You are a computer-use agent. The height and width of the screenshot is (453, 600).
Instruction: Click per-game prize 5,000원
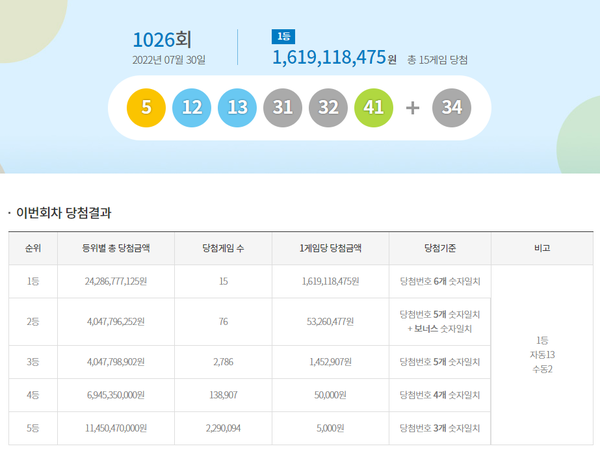click(x=330, y=428)
